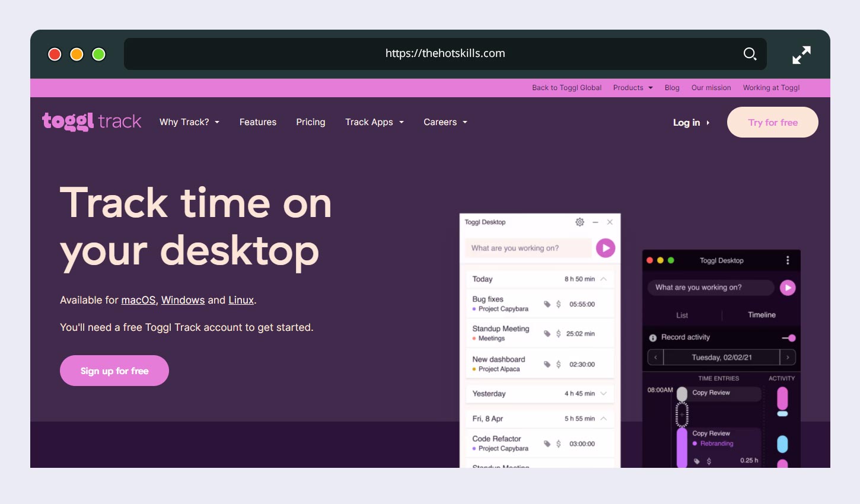860x504 pixels.
Task: Click Back to Toggl Global
Action: [566, 88]
